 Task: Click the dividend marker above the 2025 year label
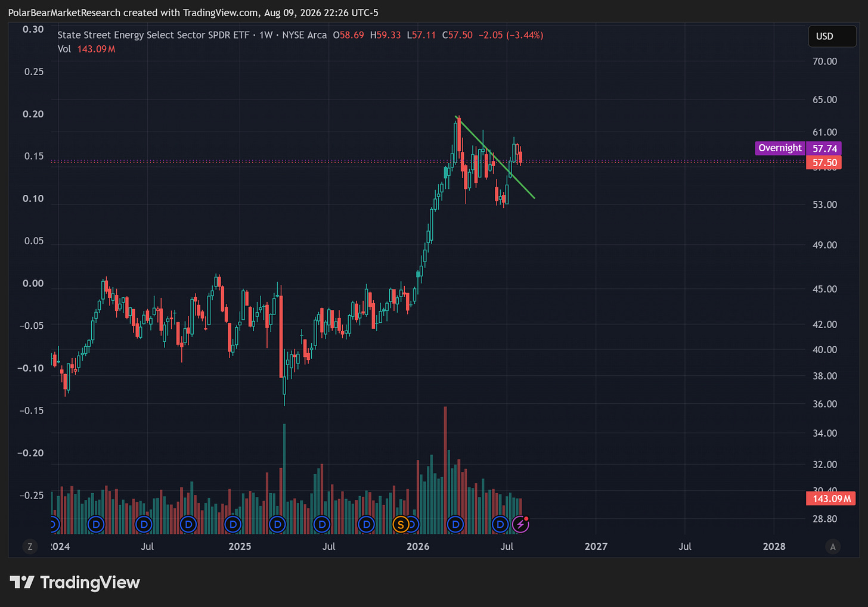233,524
